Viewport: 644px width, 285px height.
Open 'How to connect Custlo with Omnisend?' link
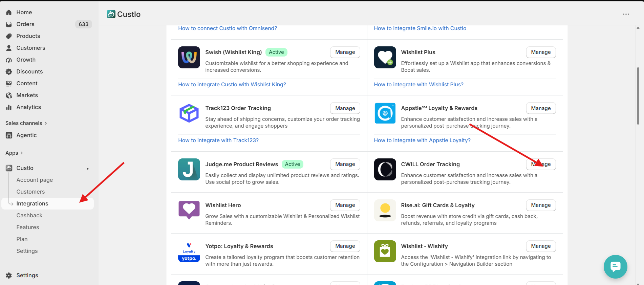pos(228,28)
